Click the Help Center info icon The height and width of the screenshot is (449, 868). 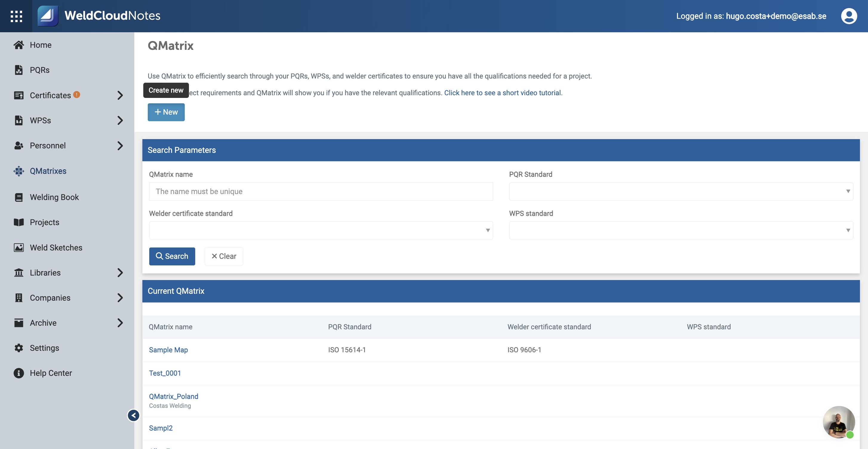19,373
